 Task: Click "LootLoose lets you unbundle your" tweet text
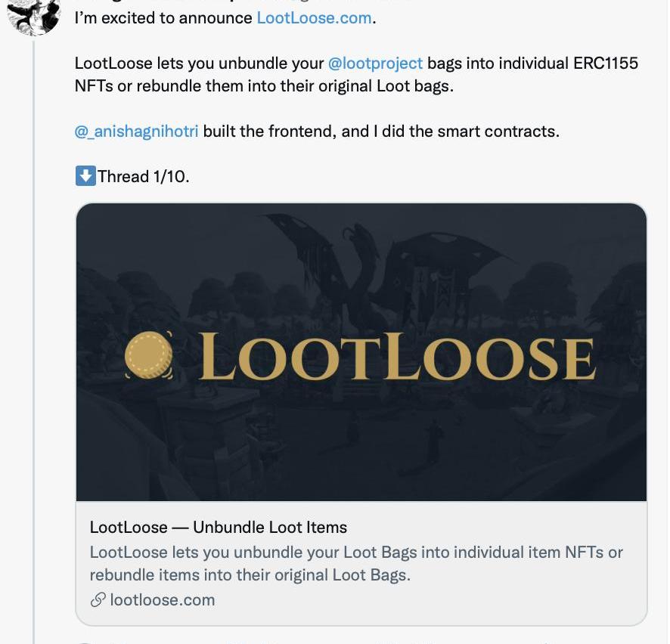coord(199,63)
